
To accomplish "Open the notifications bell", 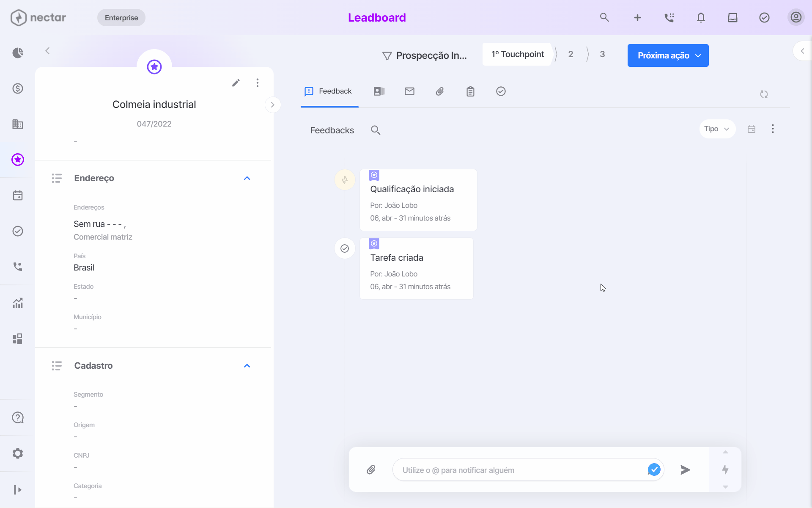I will 701,17.
